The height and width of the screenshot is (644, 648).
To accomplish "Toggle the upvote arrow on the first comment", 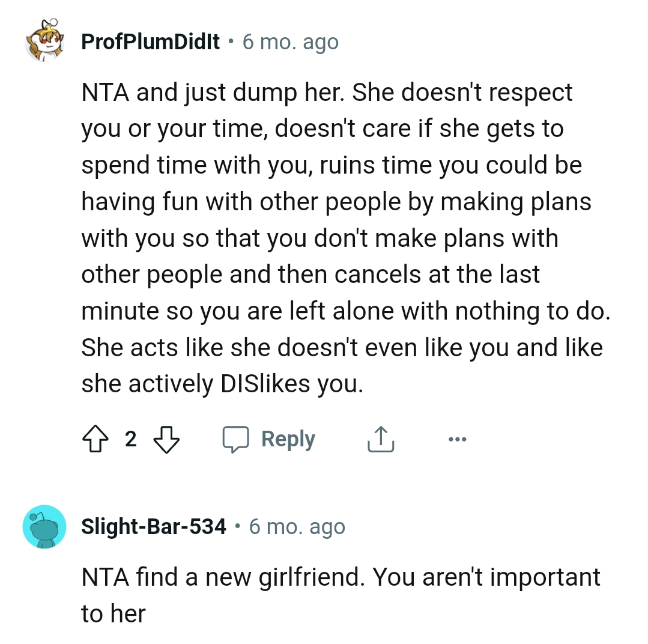I will [x=95, y=439].
